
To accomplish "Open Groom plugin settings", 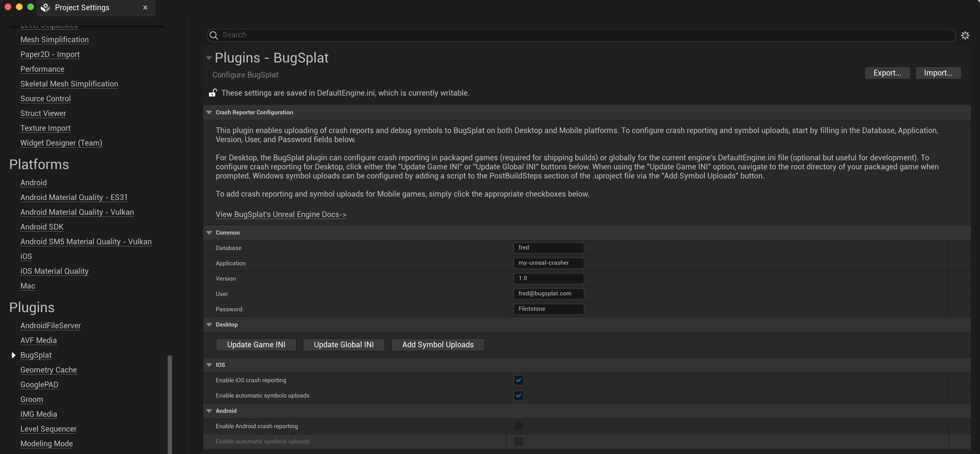I will [31, 400].
